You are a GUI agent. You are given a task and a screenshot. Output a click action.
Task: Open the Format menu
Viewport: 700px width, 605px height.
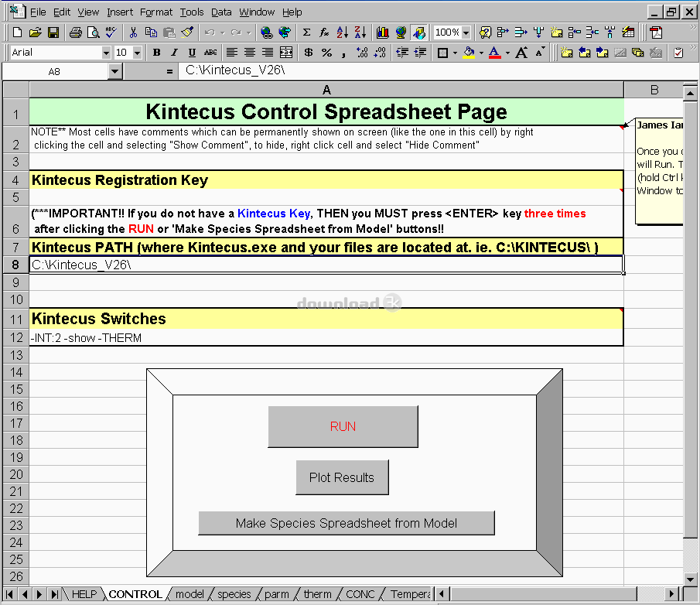pos(155,12)
